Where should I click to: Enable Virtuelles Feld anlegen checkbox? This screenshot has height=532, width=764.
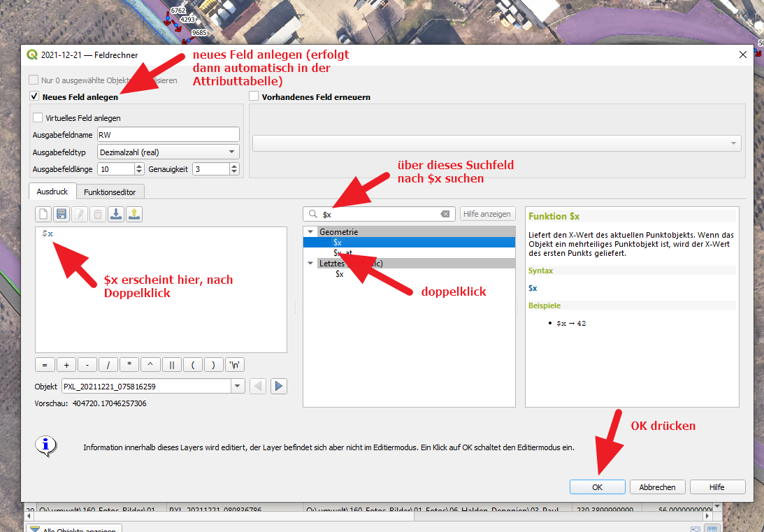coord(38,118)
